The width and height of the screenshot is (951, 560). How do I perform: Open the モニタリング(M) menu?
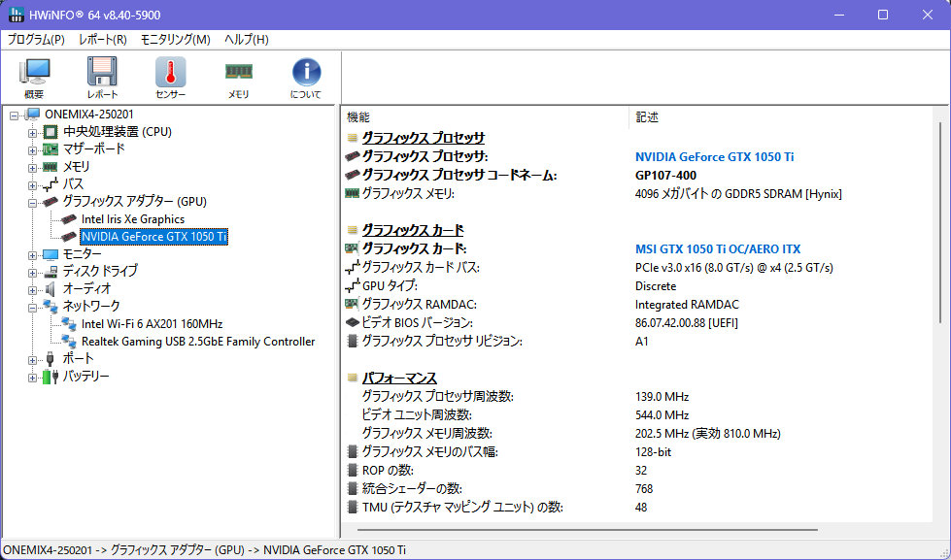click(175, 40)
